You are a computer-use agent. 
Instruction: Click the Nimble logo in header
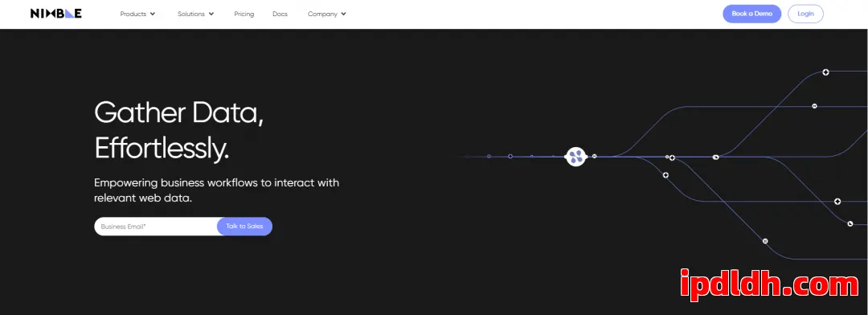click(56, 14)
